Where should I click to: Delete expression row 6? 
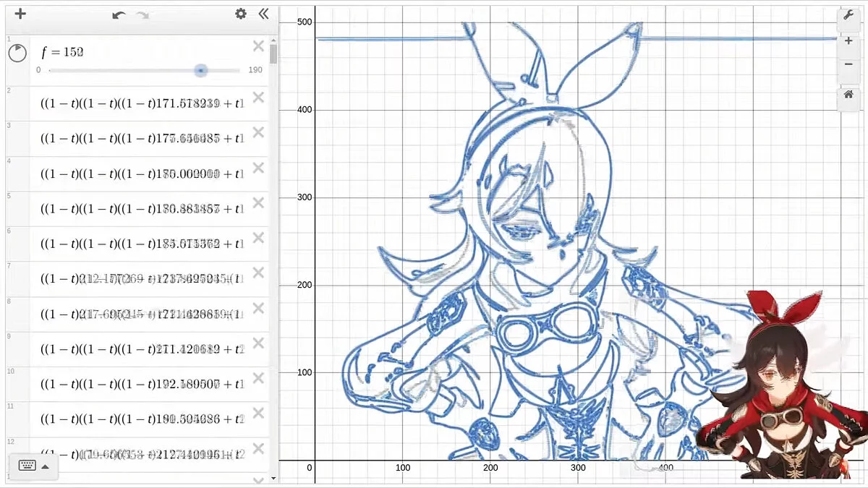click(258, 238)
